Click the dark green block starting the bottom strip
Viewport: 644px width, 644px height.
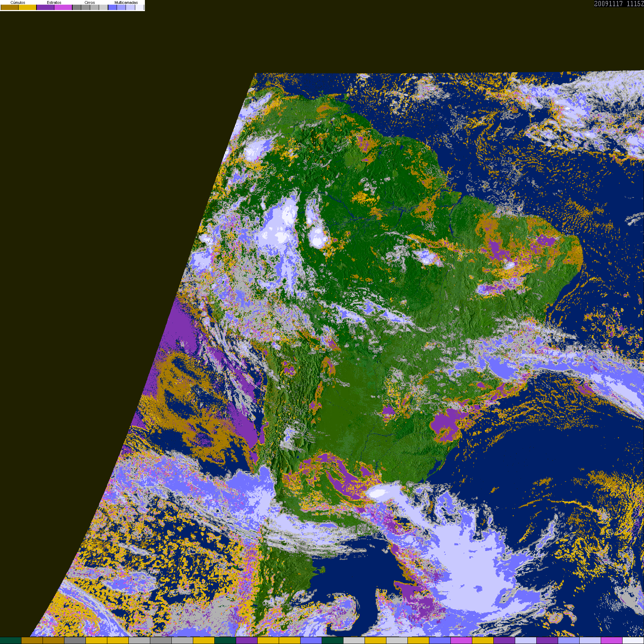tap(10, 640)
